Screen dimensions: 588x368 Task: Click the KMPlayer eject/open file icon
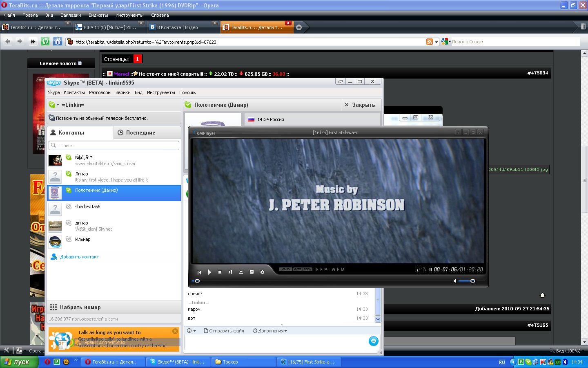(x=241, y=272)
